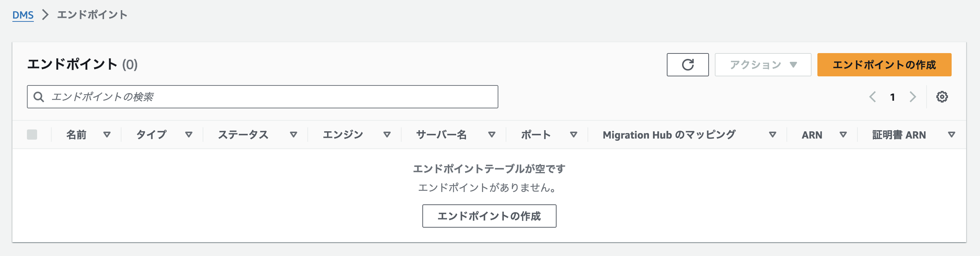Viewport: 980px width, 256px height.
Task: Navigate to DMS via the breadcrumb
Action: coord(23,15)
